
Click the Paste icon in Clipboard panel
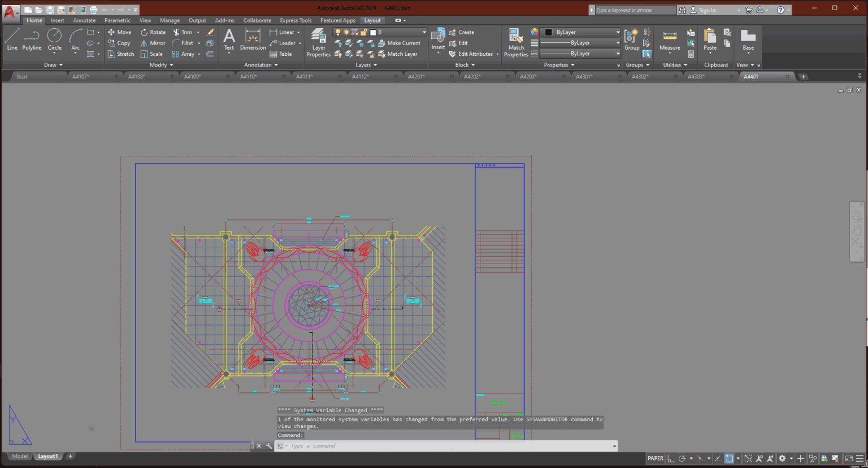tap(709, 40)
